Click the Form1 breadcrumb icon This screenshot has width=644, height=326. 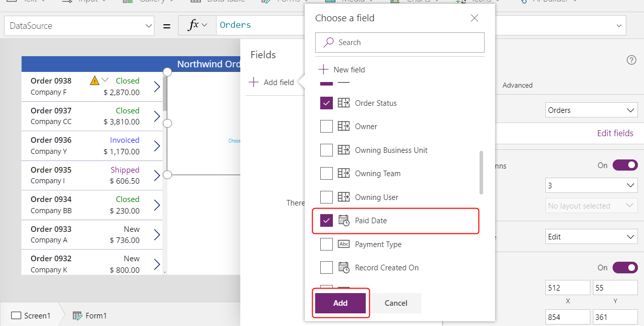pos(77,316)
